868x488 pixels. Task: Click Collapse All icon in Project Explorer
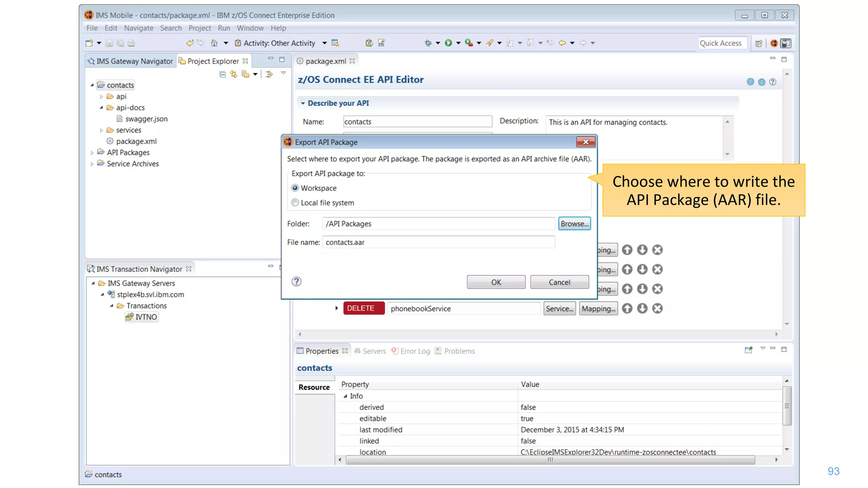click(223, 74)
